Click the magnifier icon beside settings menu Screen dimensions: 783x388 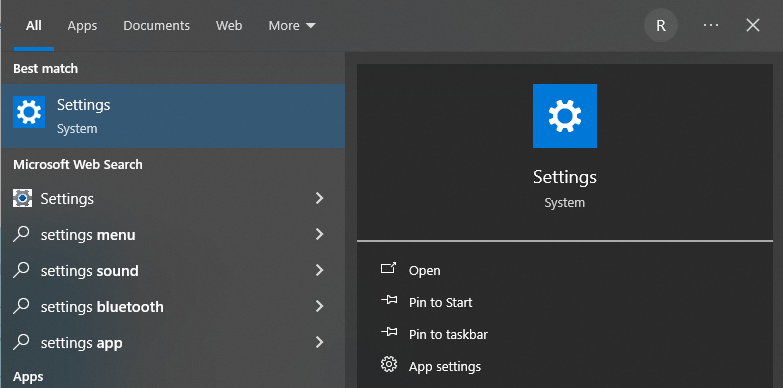[21, 234]
